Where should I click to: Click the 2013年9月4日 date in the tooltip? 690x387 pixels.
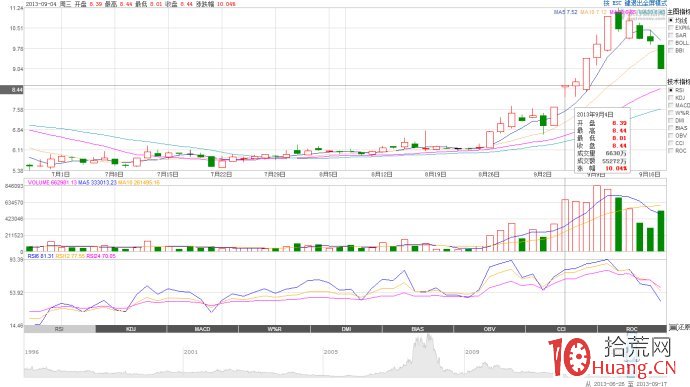coord(595,114)
